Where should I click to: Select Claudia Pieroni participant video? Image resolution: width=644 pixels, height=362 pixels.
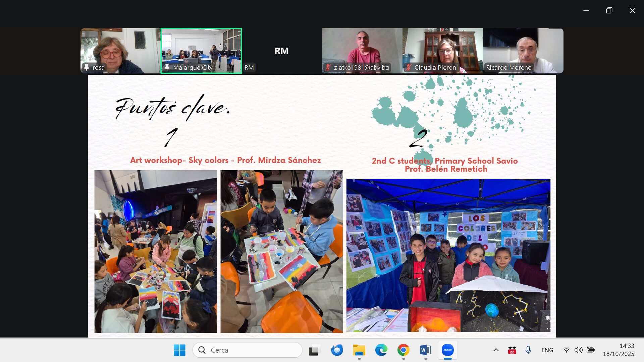[x=442, y=50]
